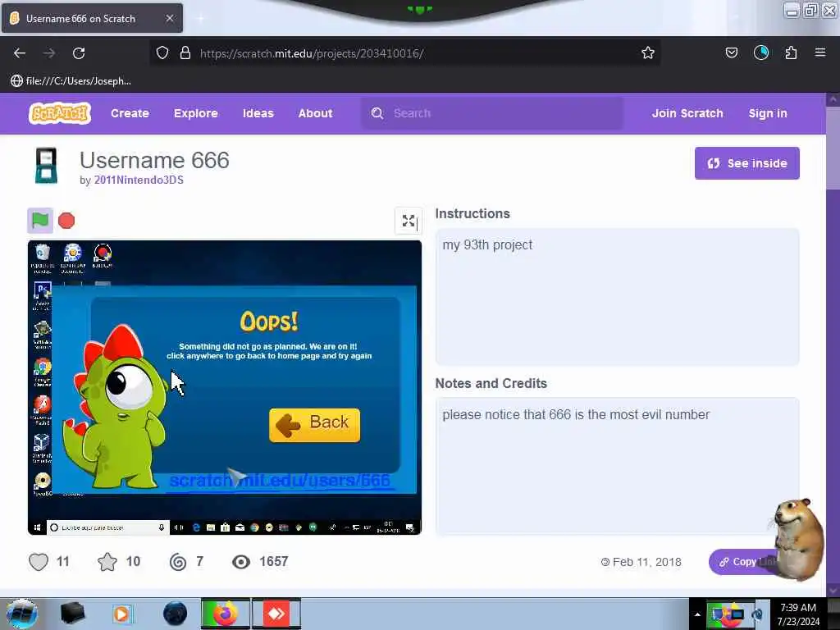The height and width of the screenshot is (630, 840).
Task: Click the hamster desktop pet
Action: pos(799,538)
